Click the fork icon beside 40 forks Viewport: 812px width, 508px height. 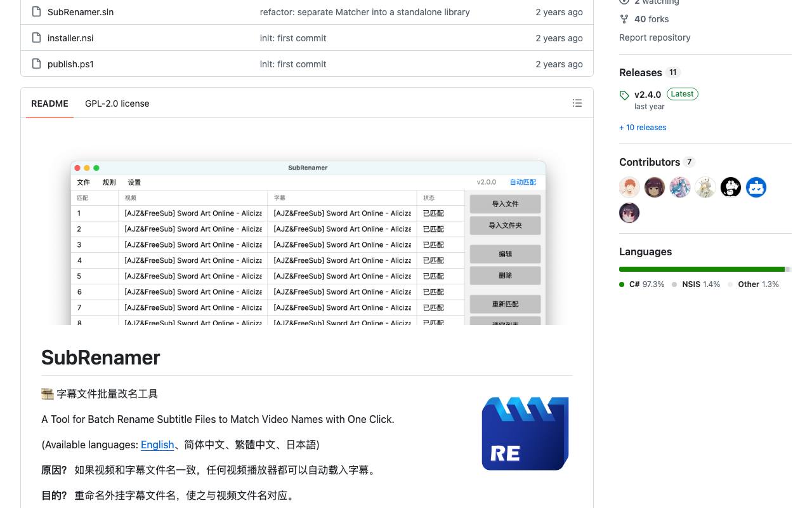[624, 19]
